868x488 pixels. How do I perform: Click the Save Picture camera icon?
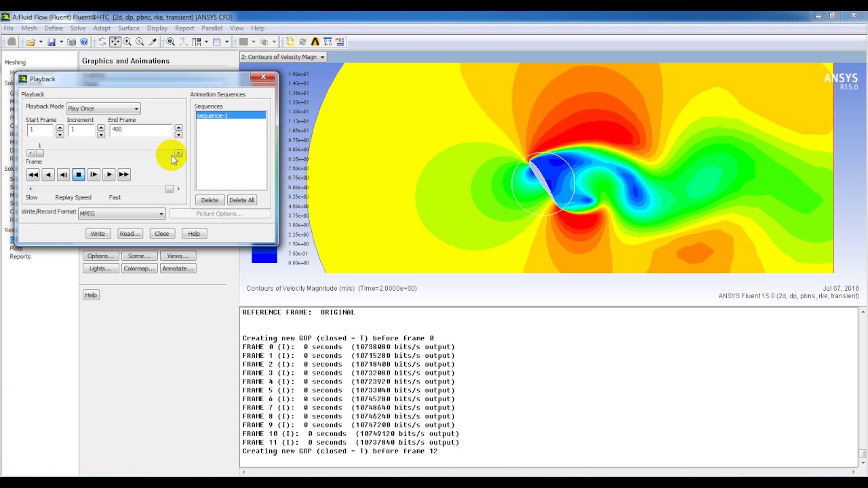click(71, 42)
